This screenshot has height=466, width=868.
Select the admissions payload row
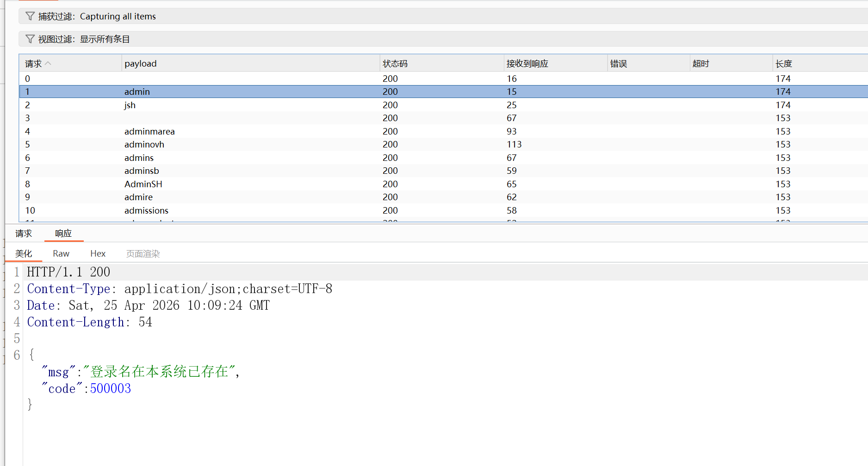[x=443, y=210]
